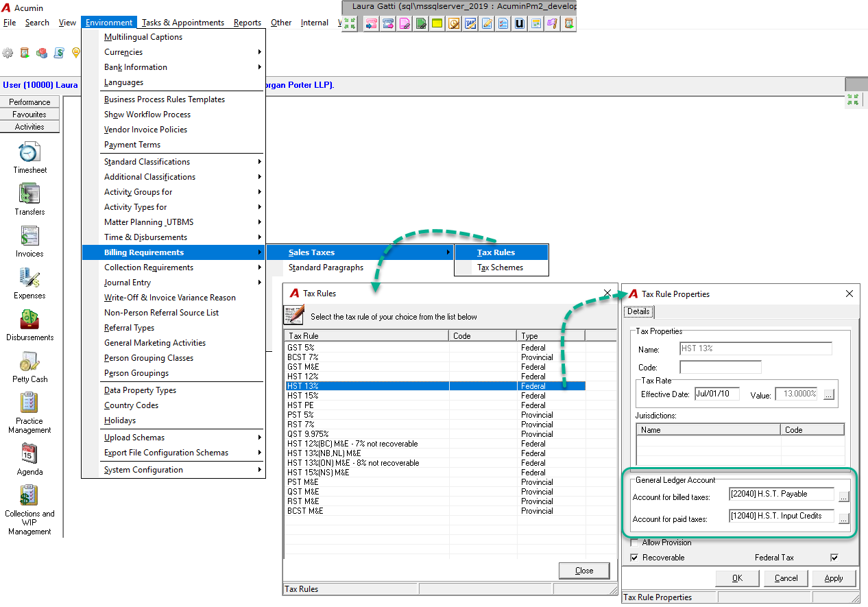Viewport: 868px width, 607px height.
Task: Click Close in the Tax Rules window
Action: 584,571
